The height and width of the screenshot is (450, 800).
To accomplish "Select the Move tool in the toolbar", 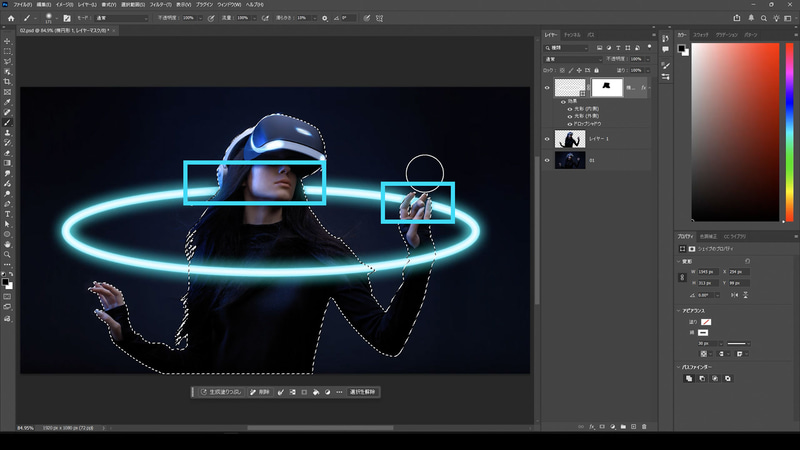I will [x=7, y=41].
